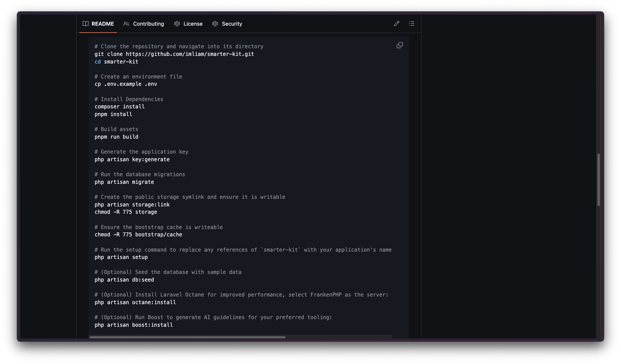Open the README tab
Image resolution: width=621 pixels, height=364 pixels.
(x=98, y=24)
